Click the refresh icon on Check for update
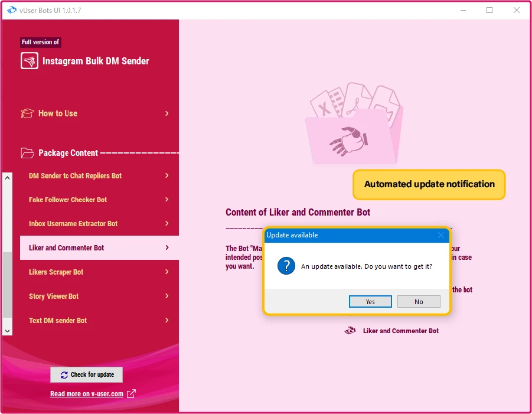 [x=64, y=375]
